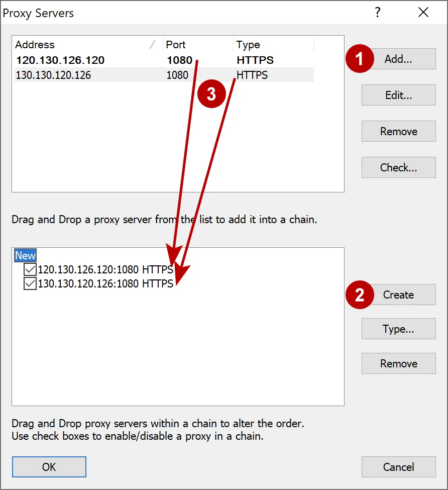Click the help question mark icon
Screen dimensions: 448x490
click(378, 13)
